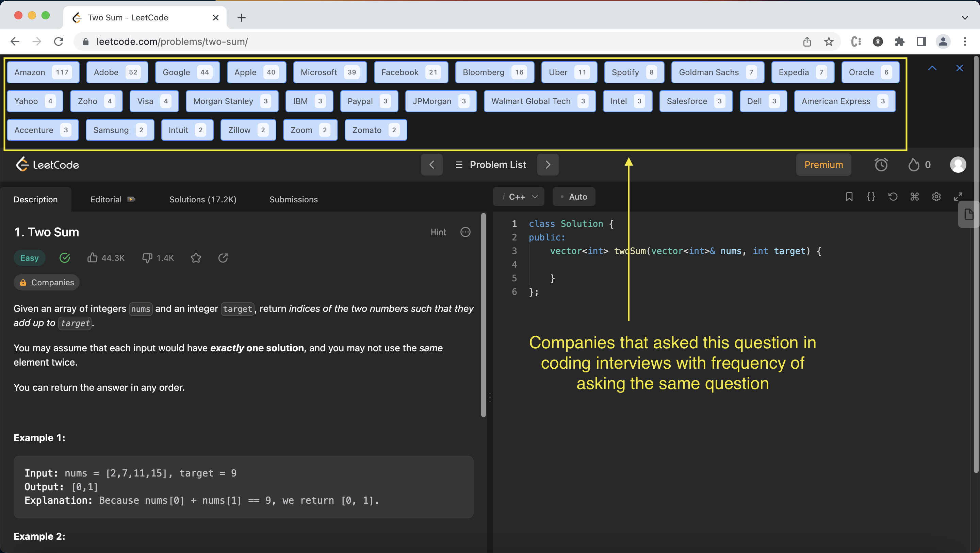
Task: Expand the editor to fullscreen
Action: [958, 197]
